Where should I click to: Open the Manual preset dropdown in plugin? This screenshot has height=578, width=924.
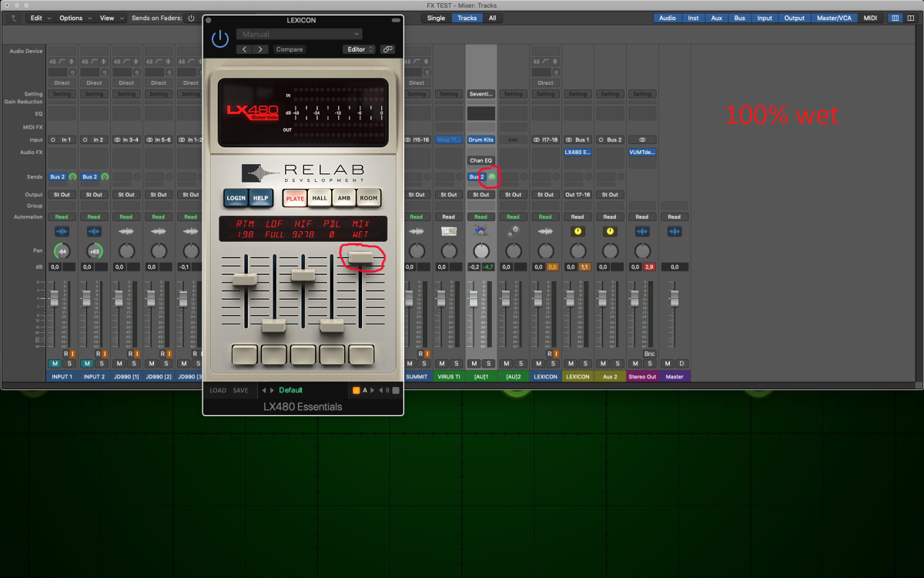tap(299, 34)
